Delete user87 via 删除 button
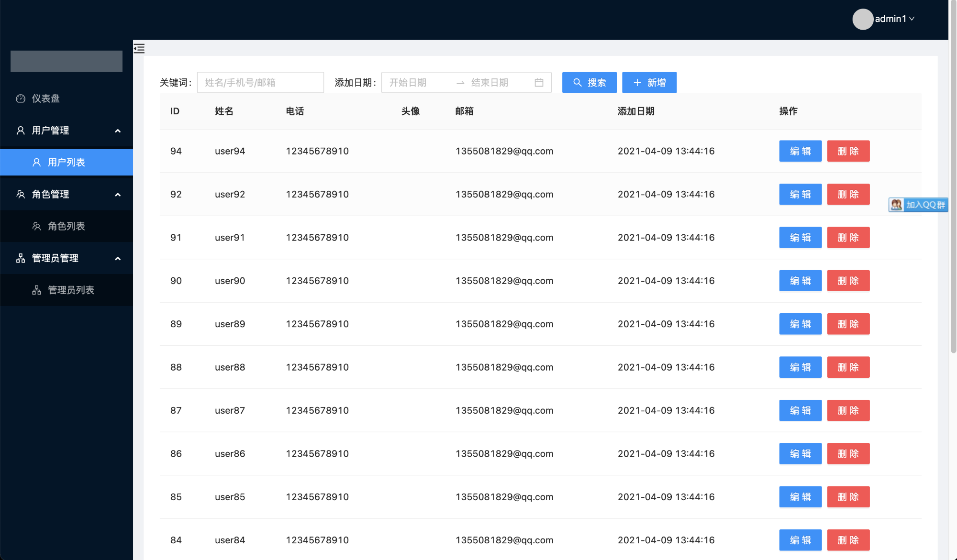 click(x=848, y=410)
